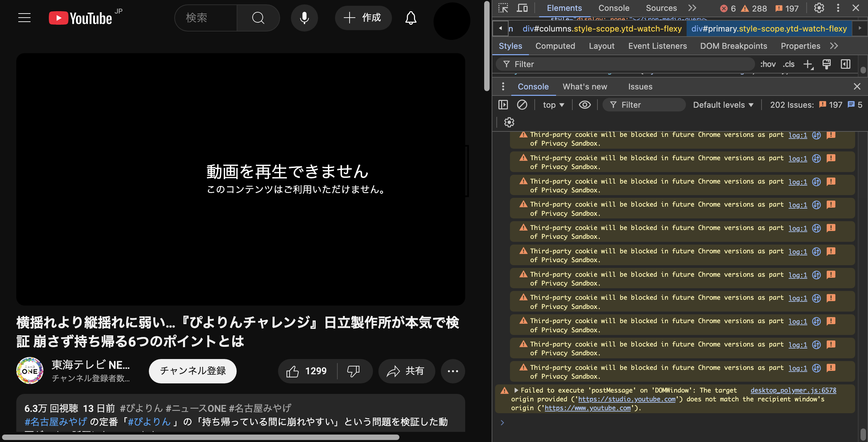Viewport: 868px width, 442px height.
Task: Click the 288 warnings count indicator
Action: [754, 8]
